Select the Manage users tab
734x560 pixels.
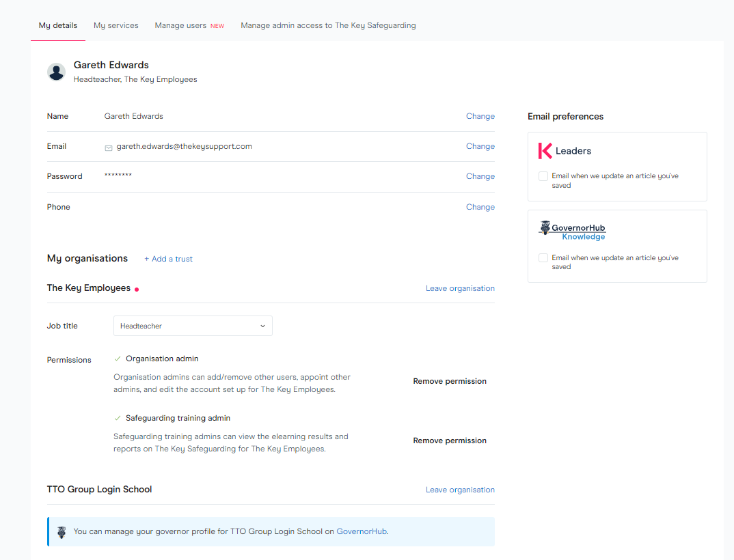click(x=181, y=25)
